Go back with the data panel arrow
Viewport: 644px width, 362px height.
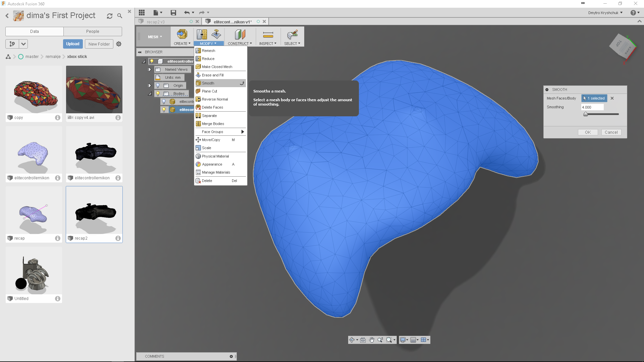pos(7,16)
